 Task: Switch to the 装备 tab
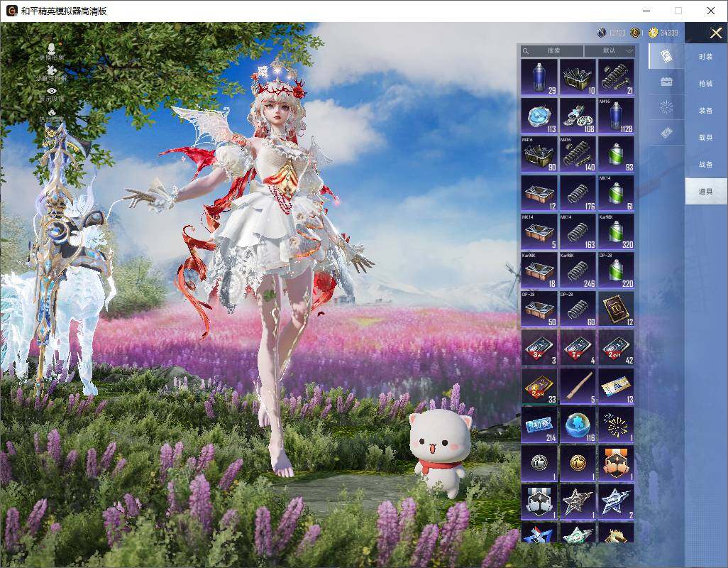tap(706, 111)
